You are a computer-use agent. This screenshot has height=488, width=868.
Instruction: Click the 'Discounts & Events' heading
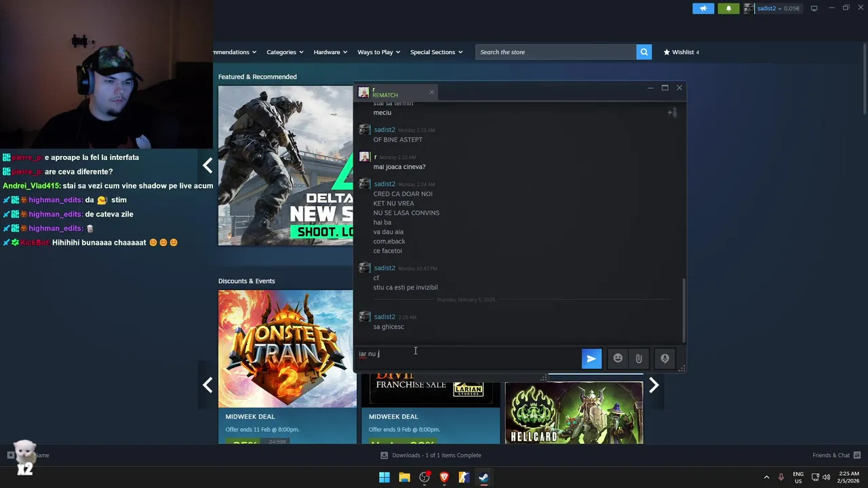[x=246, y=281]
